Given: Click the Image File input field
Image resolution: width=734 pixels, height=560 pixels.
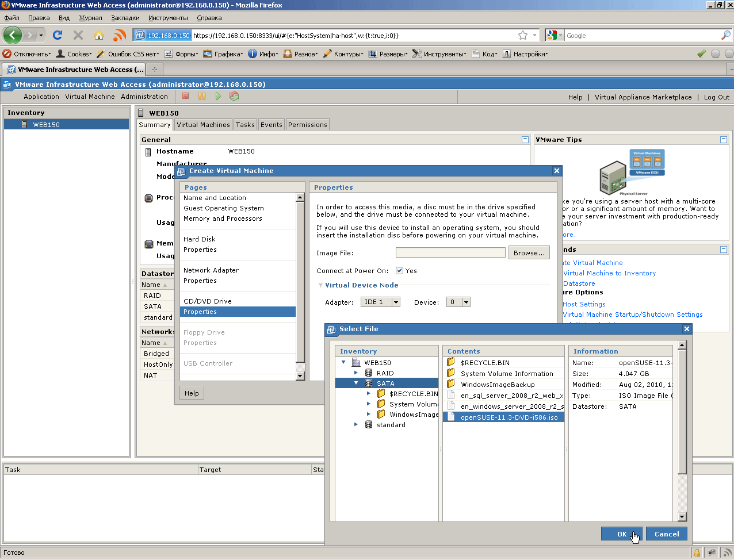Looking at the screenshot, I should (450, 252).
